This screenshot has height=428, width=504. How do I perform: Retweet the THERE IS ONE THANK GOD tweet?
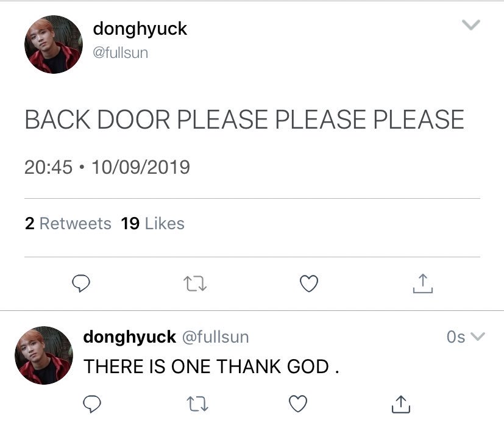tap(197, 404)
